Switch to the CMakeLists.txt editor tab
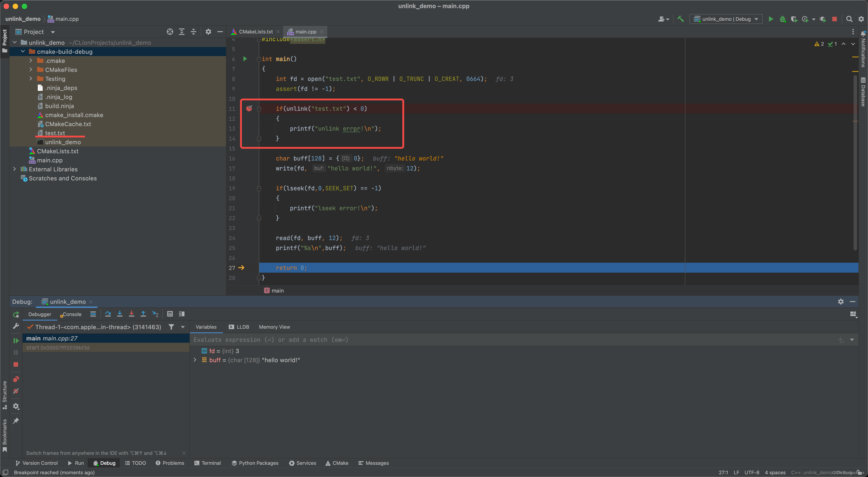 [x=256, y=32]
